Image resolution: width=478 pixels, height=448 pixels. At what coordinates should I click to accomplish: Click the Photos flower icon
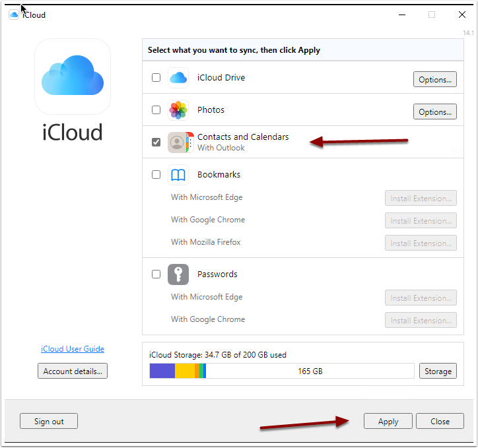[178, 110]
